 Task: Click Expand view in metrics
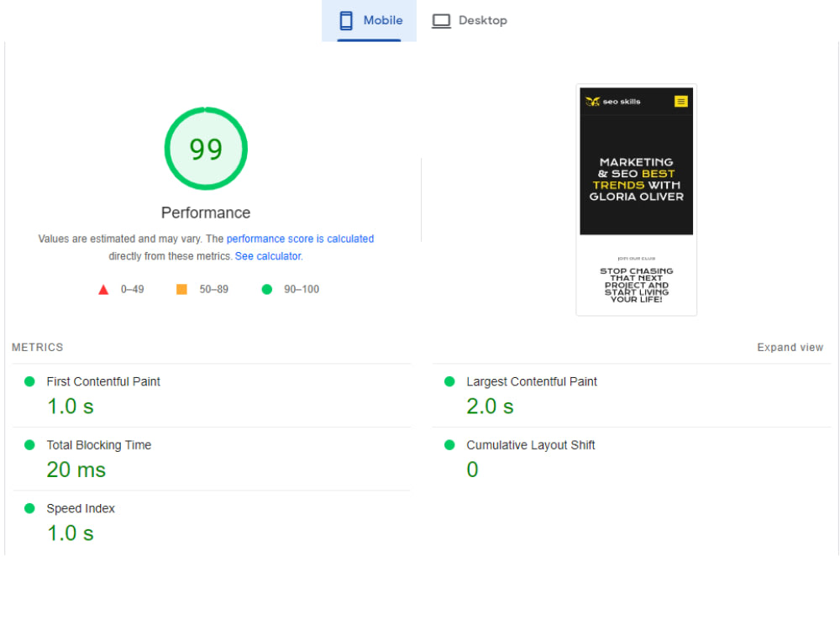790,347
